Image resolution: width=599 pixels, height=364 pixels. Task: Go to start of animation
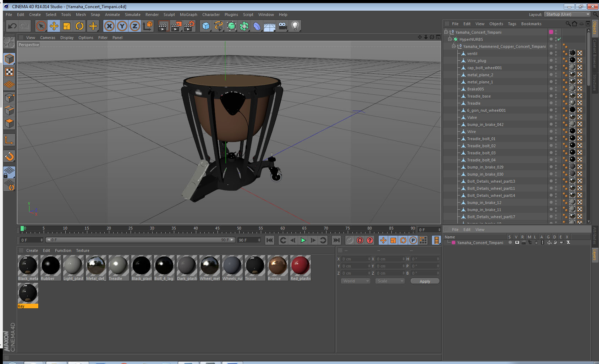click(270, 240)
